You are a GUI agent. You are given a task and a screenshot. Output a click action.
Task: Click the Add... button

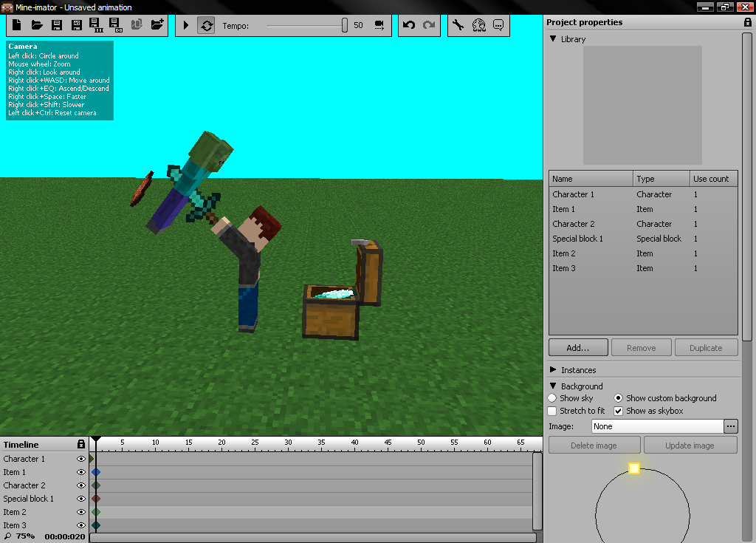[578, 347]
